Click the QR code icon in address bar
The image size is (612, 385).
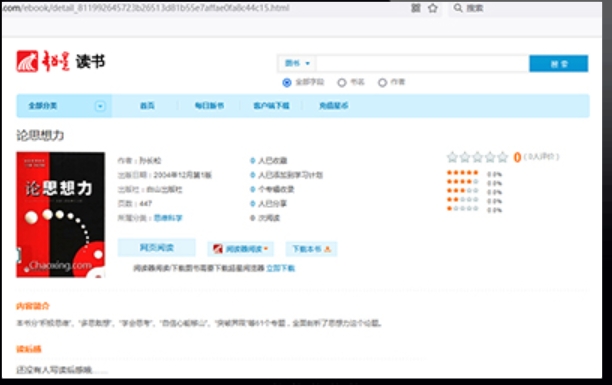(416, 8)
